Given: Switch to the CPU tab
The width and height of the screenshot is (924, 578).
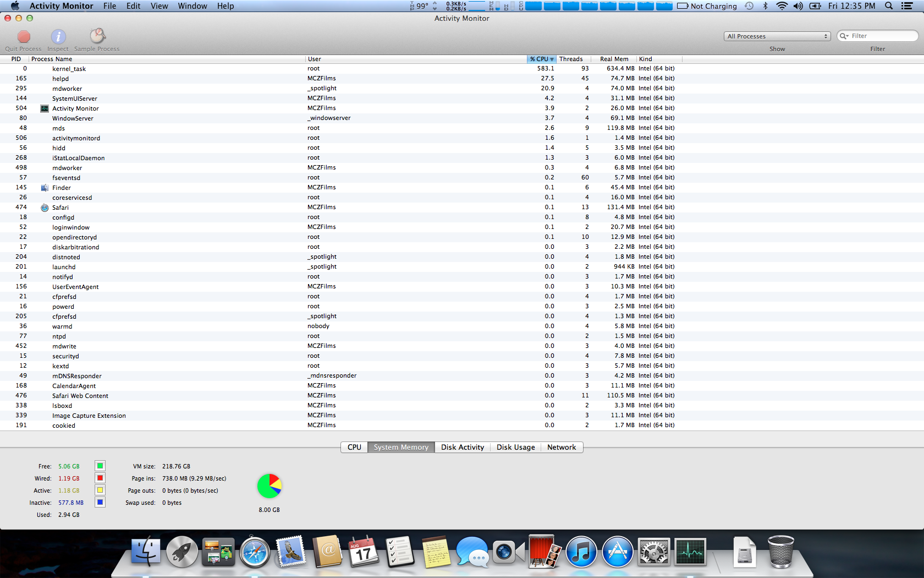Looking at the screenshot, I should pyautogui.click(x=354, y=447).
